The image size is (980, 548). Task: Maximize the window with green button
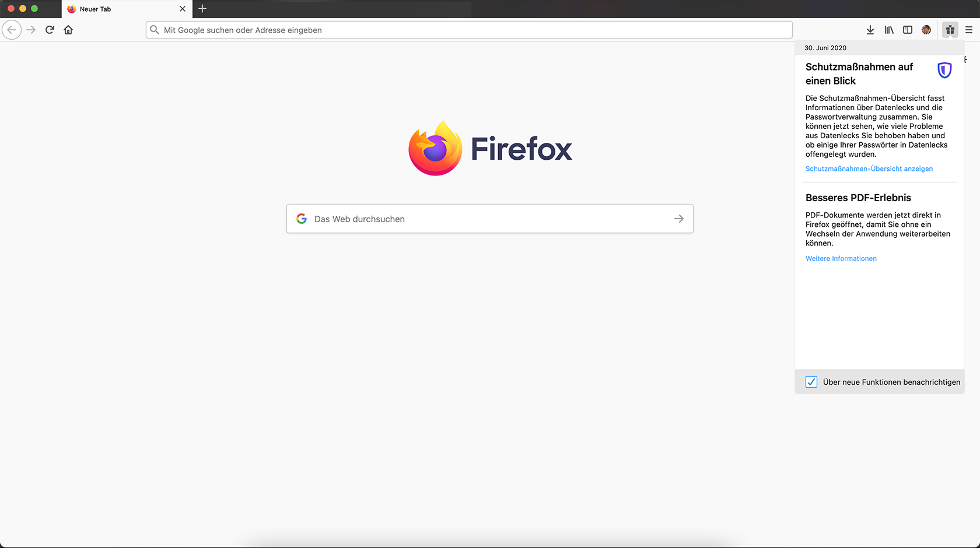pos(34,9)
